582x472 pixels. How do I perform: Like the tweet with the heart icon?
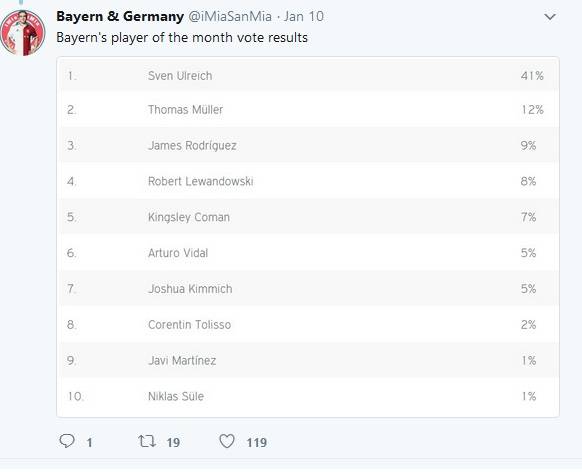pos(227,441)
